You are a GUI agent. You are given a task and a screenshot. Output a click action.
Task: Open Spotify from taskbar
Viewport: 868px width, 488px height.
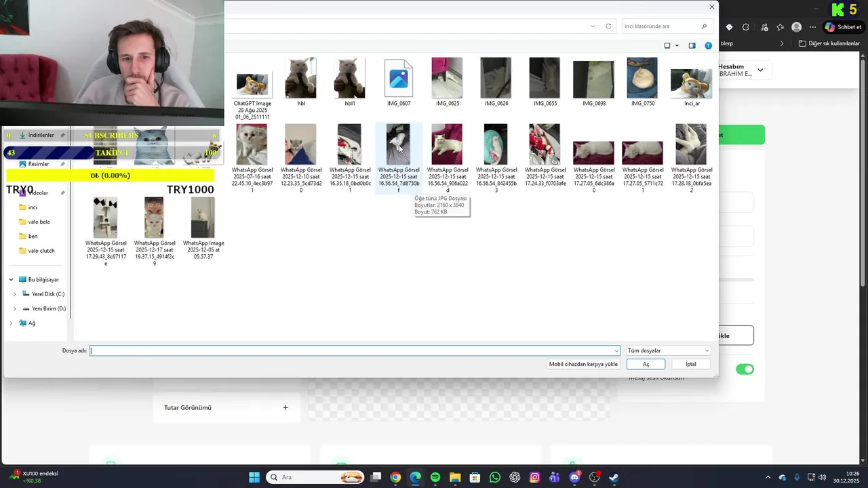pos(435,477)
